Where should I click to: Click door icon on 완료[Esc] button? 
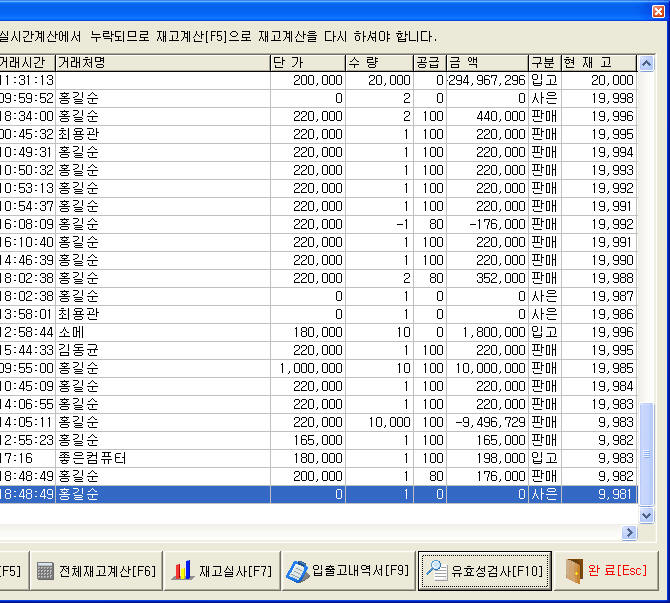[574, 571]
